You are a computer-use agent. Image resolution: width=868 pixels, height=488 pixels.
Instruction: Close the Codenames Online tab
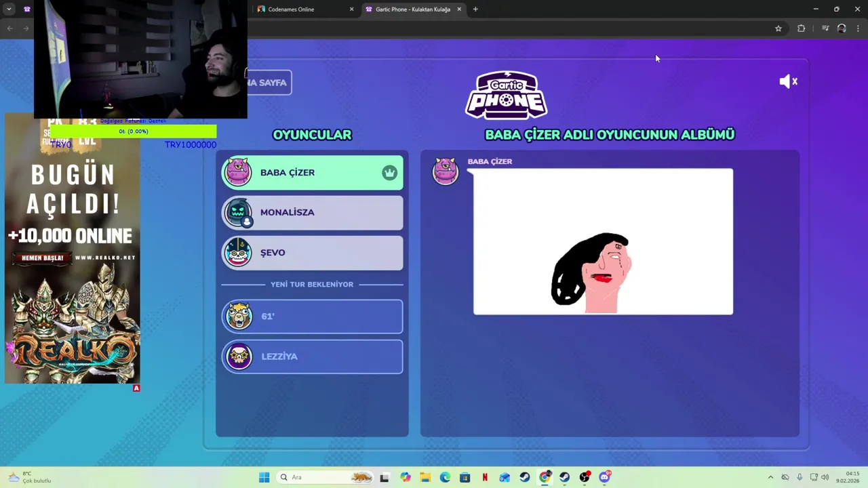pos(351,9)
